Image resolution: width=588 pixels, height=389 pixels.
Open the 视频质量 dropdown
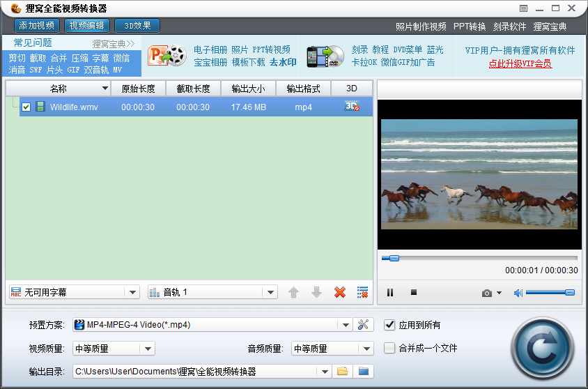[147, 349]
